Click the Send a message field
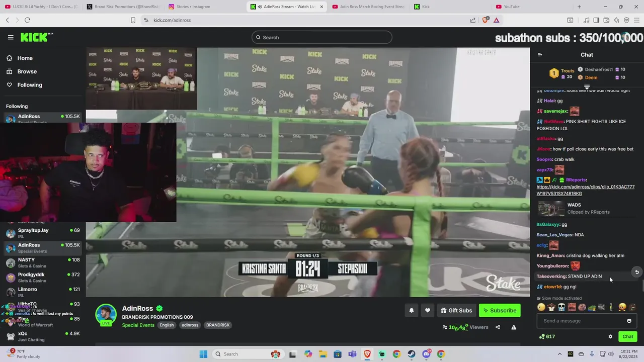This screenshot has width=644, height=362. coord(587,321)
